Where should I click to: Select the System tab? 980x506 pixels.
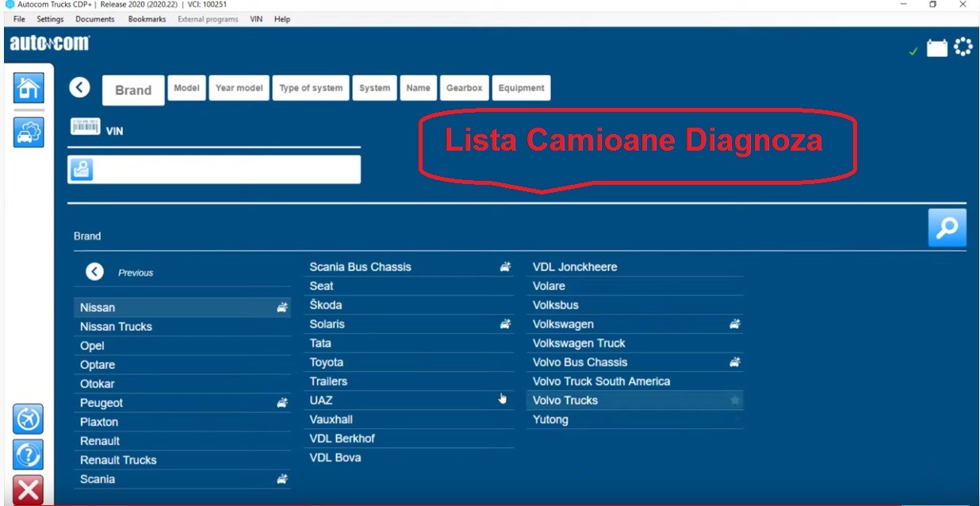coord(374,88)
